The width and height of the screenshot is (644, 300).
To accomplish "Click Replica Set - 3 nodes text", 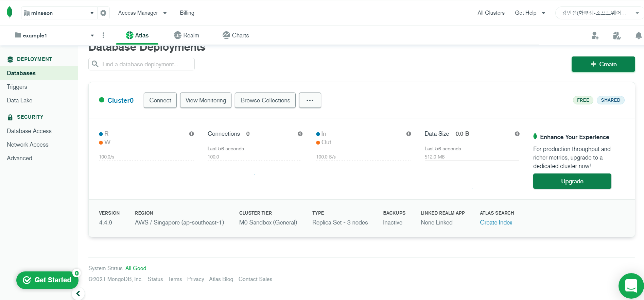I will pyautogui.click(x=340, y=222).
